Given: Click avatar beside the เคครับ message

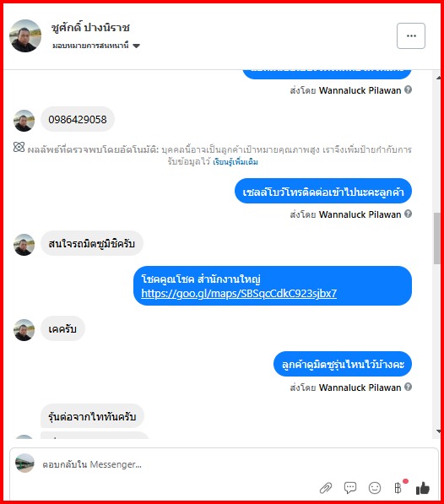Looking at the screenshot, I should click(24, 330).
